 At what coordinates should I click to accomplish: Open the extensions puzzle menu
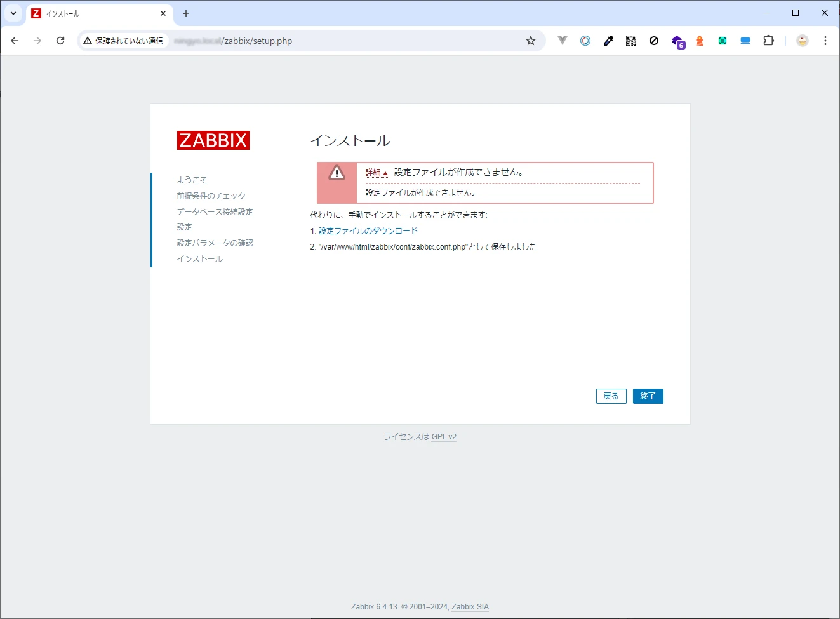click(768, 41)
